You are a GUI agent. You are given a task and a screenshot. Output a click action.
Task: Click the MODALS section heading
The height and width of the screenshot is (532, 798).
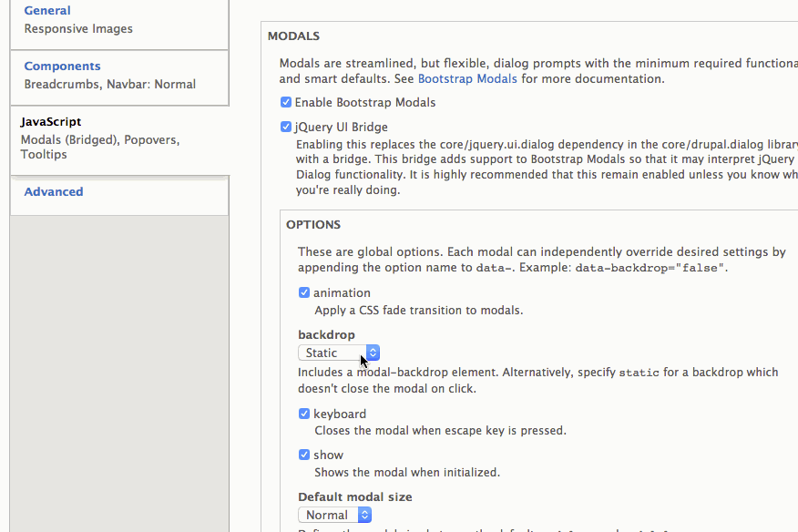(292, 36)
